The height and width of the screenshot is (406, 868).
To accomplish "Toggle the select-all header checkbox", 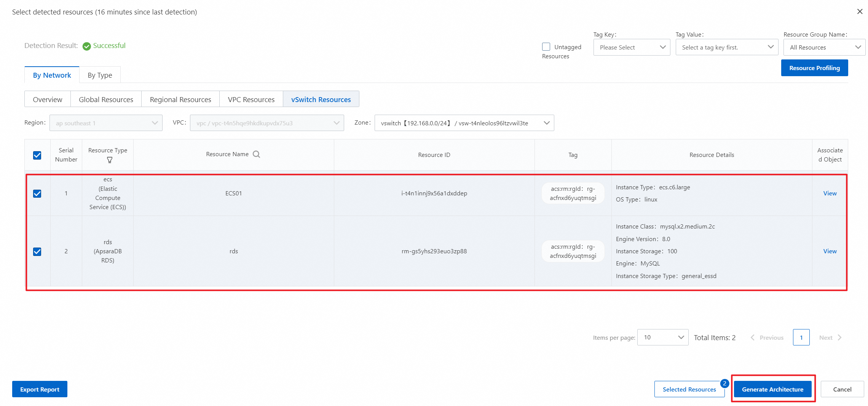I will coord(37,155).
